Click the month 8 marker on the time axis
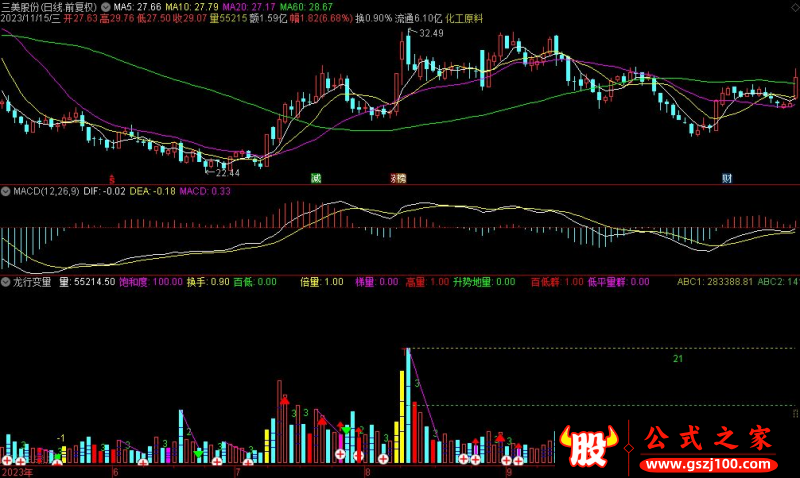 click(x=367, y=472)
